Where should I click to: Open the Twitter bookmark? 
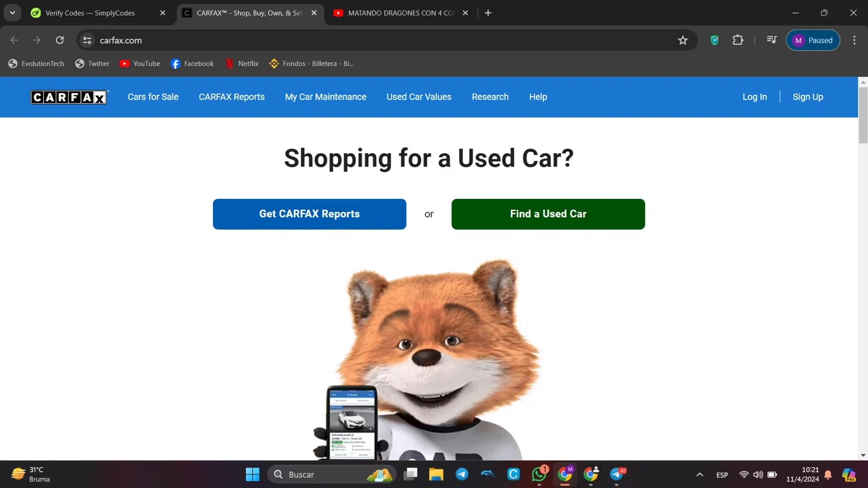coord(92,64)
